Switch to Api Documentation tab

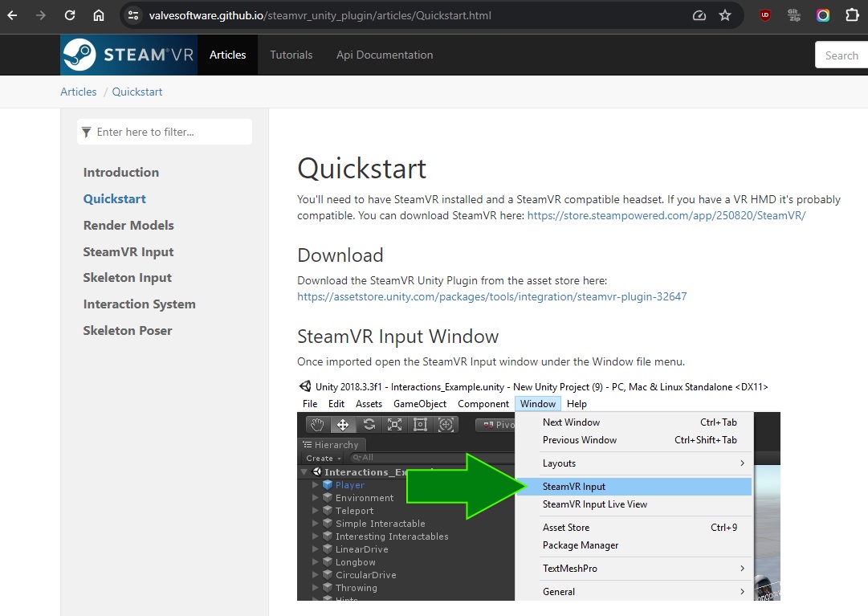click(x=385, y=55)
